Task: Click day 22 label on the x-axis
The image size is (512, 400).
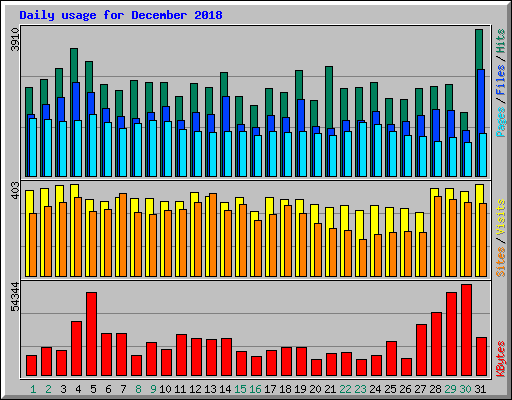Action: [x=345, y=389]
